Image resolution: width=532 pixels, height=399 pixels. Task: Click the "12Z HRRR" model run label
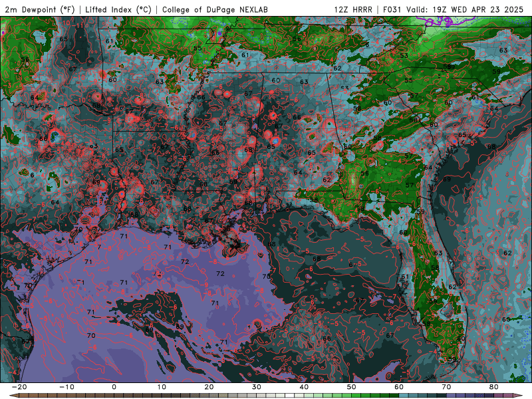coord(353,9)
